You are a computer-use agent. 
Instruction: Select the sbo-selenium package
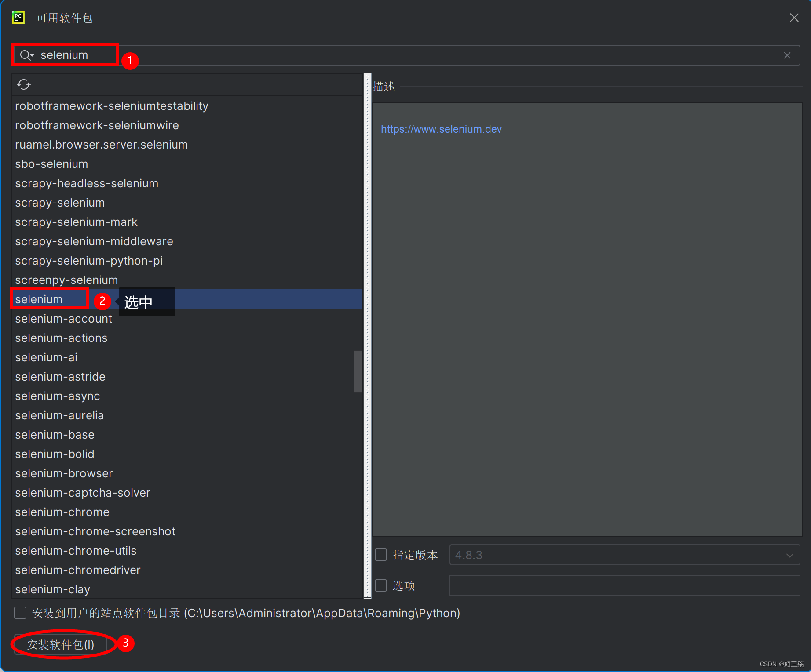click(187, 164)
